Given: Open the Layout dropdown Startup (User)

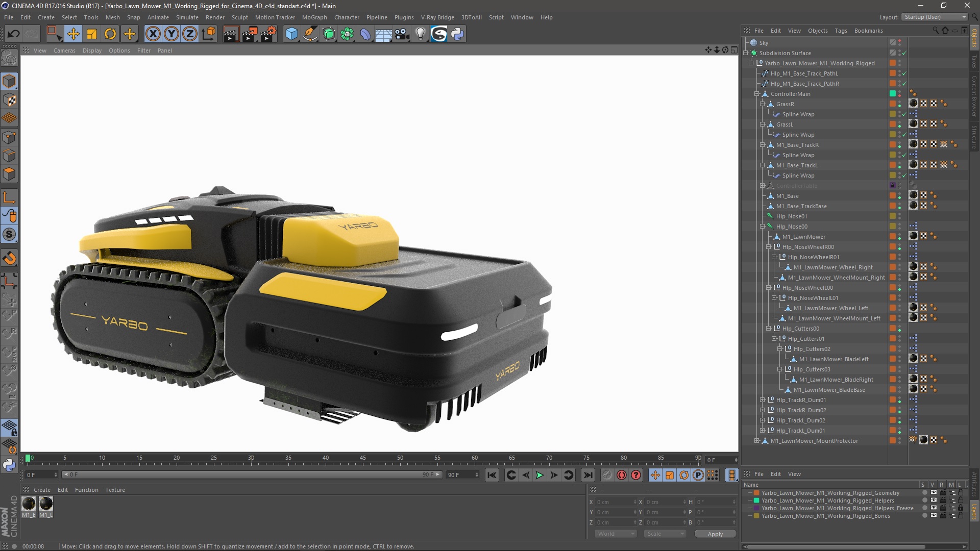Looking at the screenshot, I should tap(935, 17).
